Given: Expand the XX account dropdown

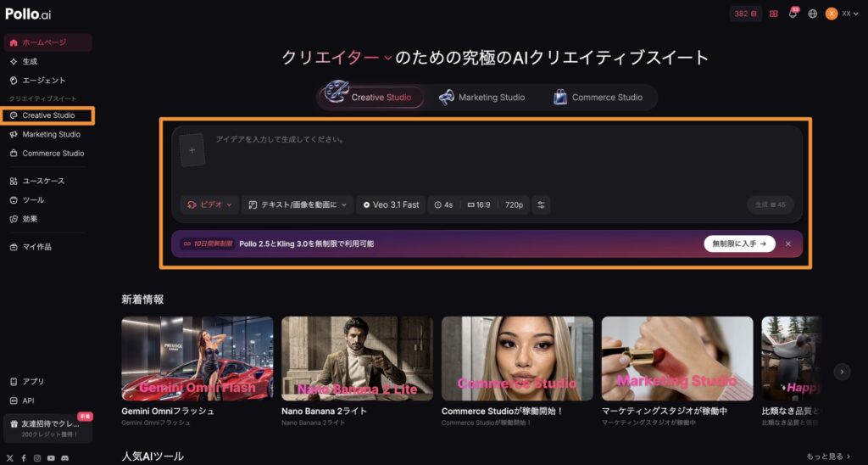Looking at the screenshot, I should click(850, 14).
